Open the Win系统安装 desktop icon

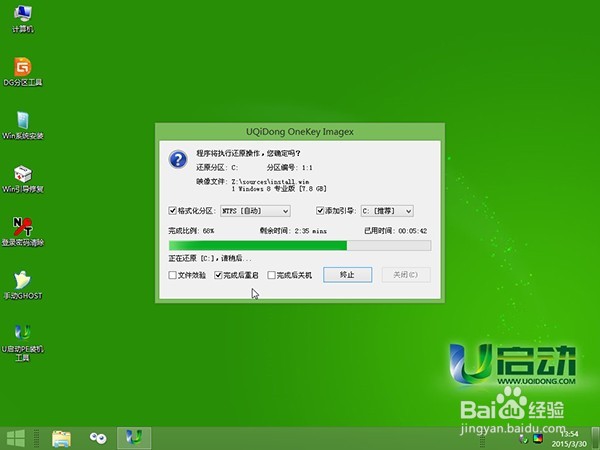click(x=23, y=126)
